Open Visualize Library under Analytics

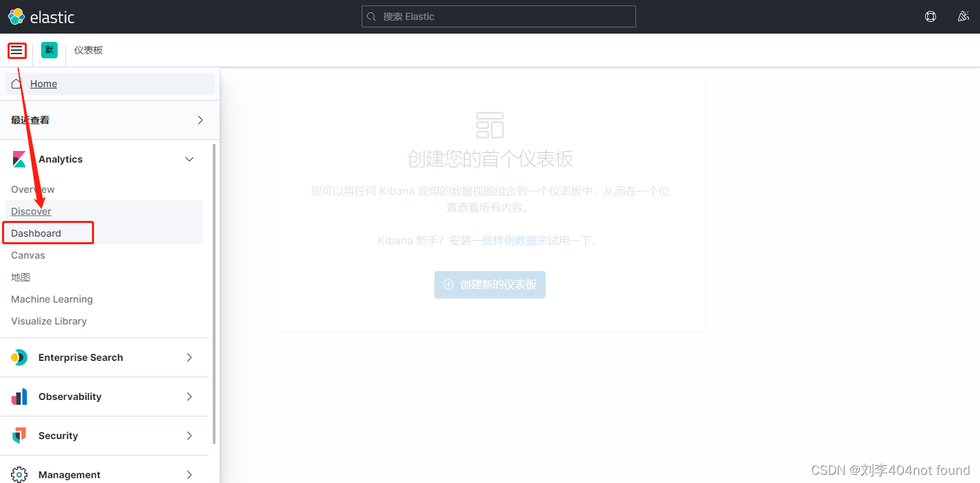(x=49, y=321)
